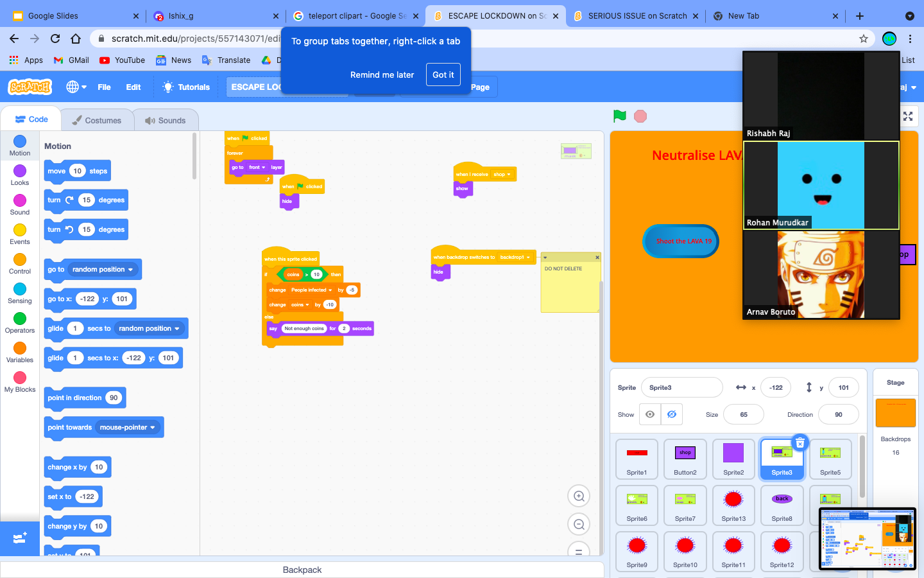The height and width of the screenshot is (578, 924).
Task: Open the Backpack panel
Action: tap(302, 570)
